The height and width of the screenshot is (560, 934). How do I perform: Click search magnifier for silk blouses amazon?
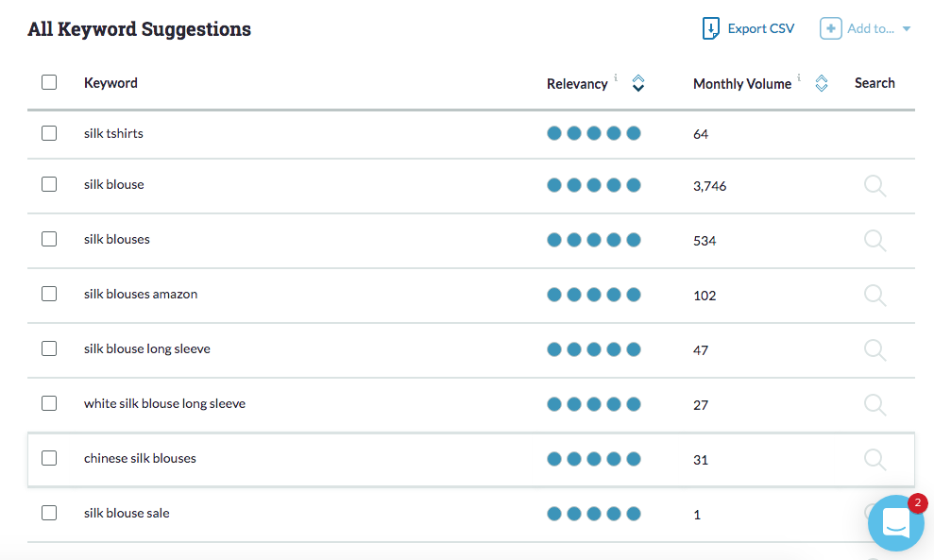pos(875,296)
